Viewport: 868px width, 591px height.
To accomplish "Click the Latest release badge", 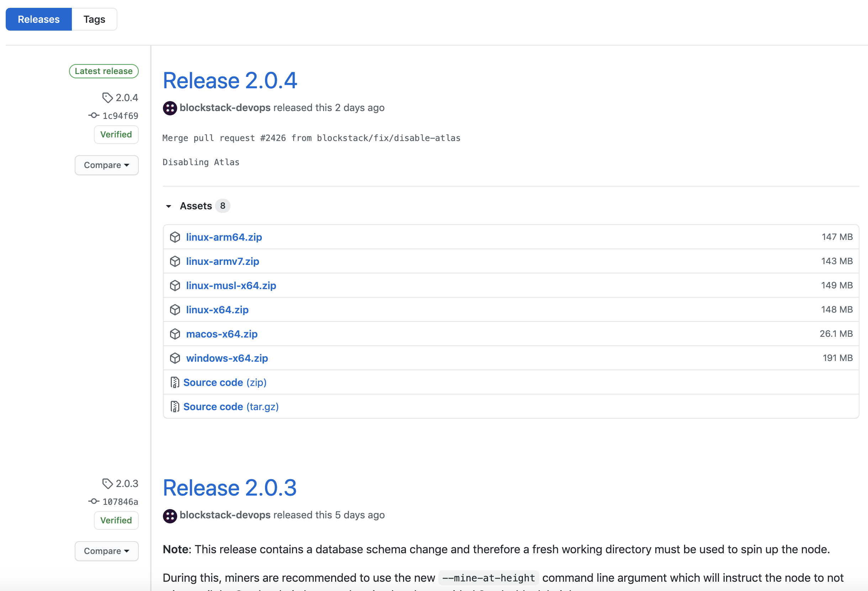I will 104,71.
